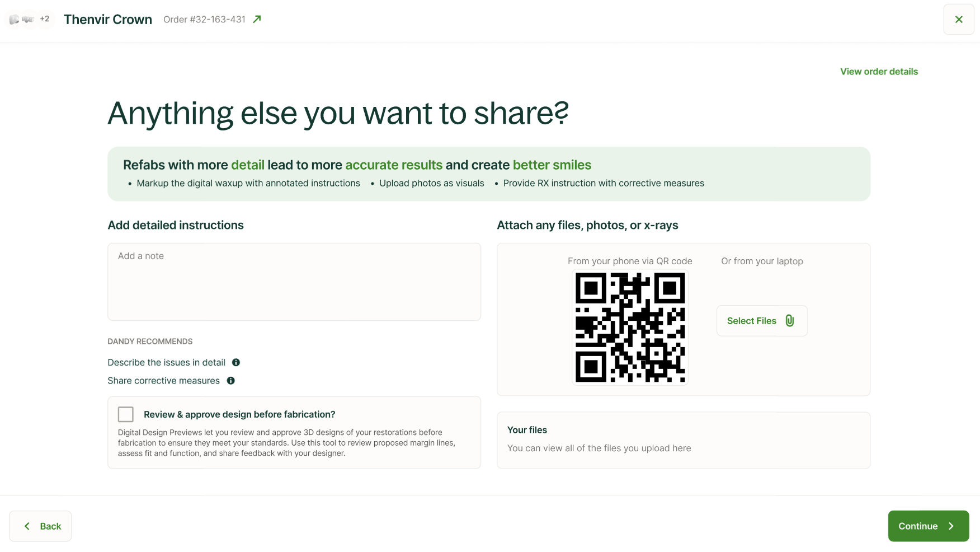
Task: Click info icon beside Describe the issues
Action: click(x=236, y=363)
